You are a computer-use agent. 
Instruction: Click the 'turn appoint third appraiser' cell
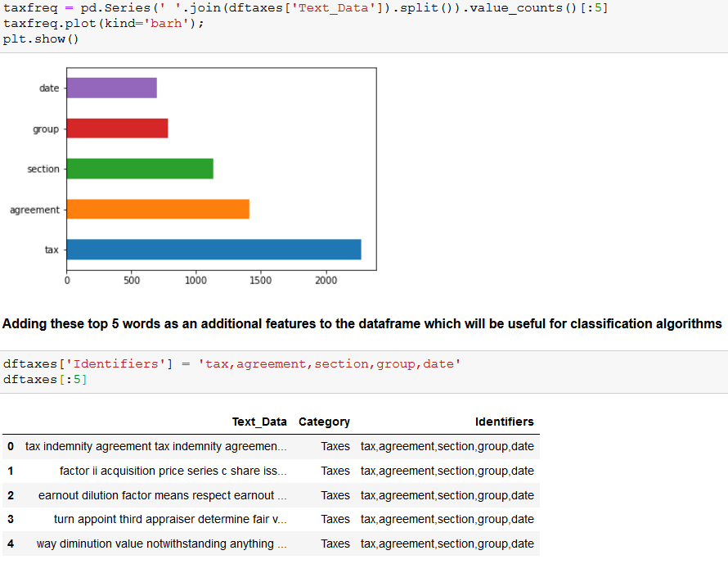(x=170, y=519)
